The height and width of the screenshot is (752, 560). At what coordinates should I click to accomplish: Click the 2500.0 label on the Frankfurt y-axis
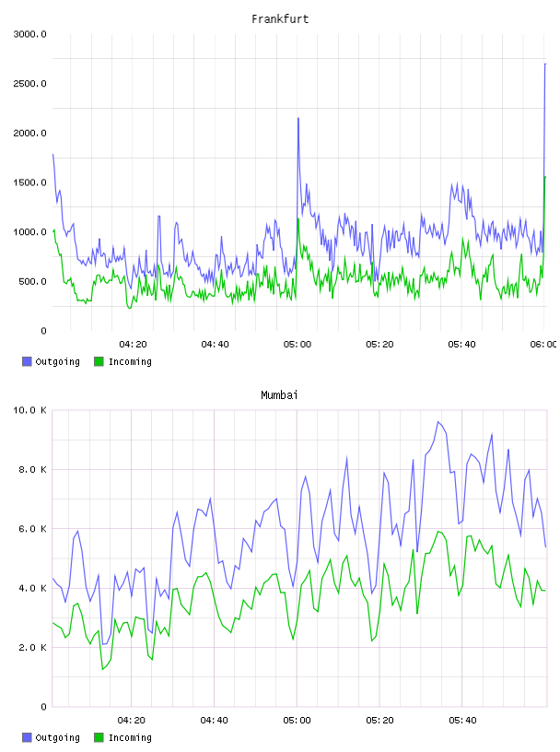click(29, 84)
